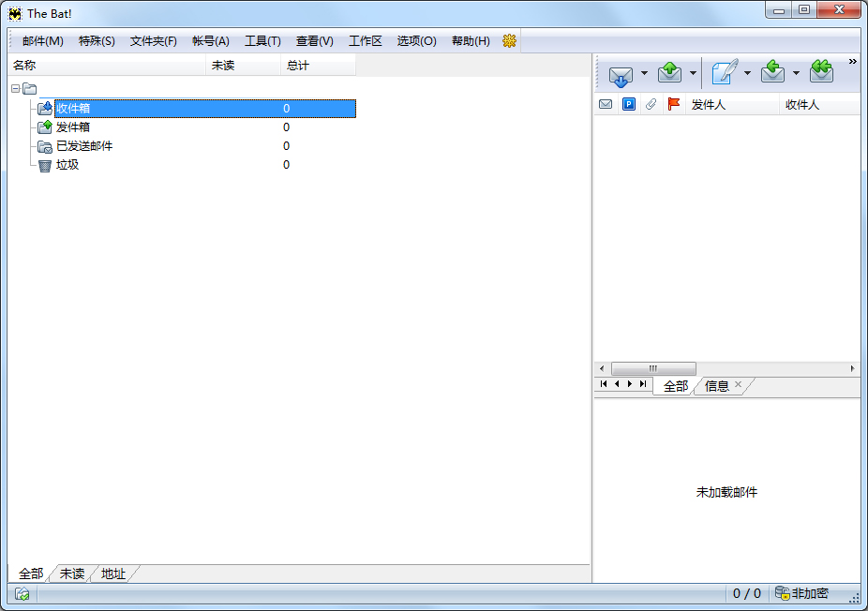Select the account root folder icon
This screenshot has height=611, width=868.
[x=29, y=88]
